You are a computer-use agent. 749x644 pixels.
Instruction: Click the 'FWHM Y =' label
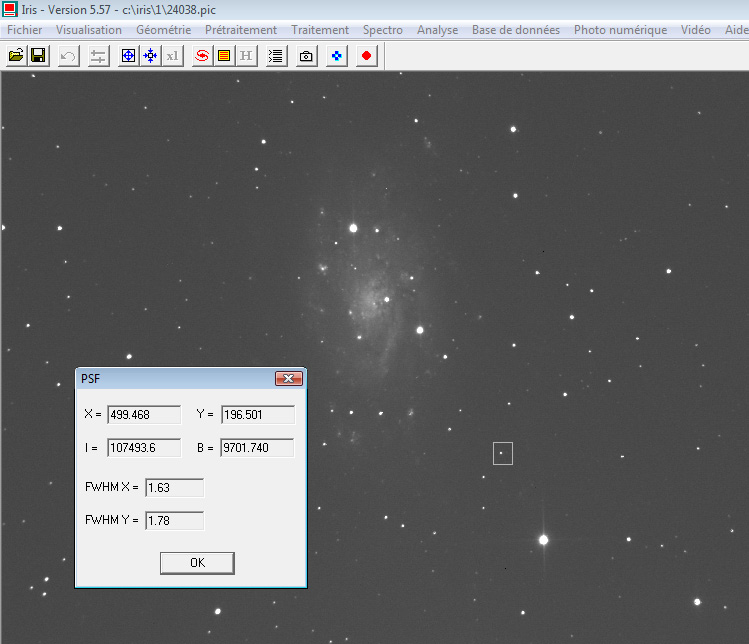[x=112, y=520]
